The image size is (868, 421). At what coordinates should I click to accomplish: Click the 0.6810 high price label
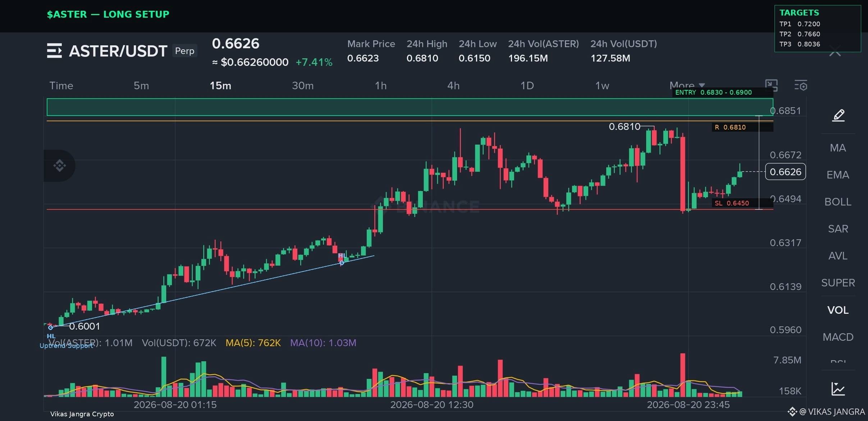pos(625,127)
